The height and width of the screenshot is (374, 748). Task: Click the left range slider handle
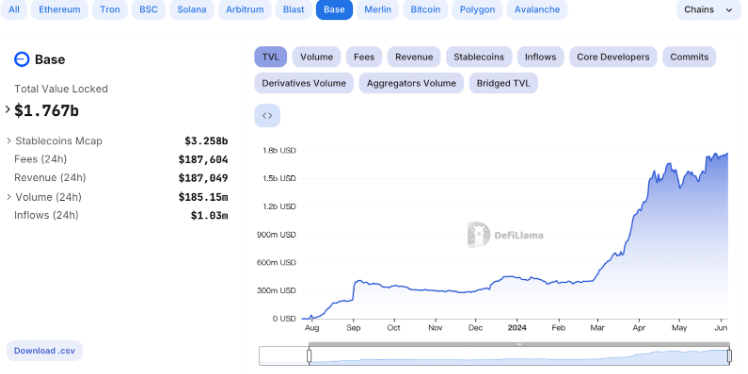(309, 356)
